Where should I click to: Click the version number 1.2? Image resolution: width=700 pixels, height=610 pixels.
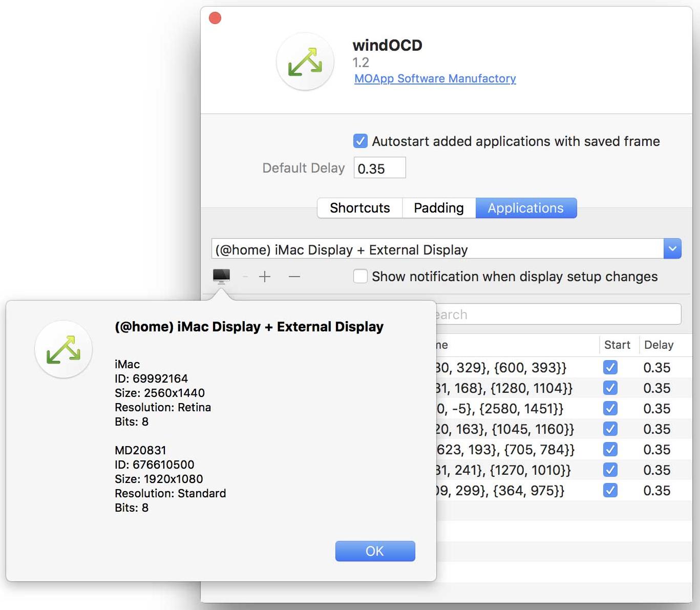click(x=360, y=62)
